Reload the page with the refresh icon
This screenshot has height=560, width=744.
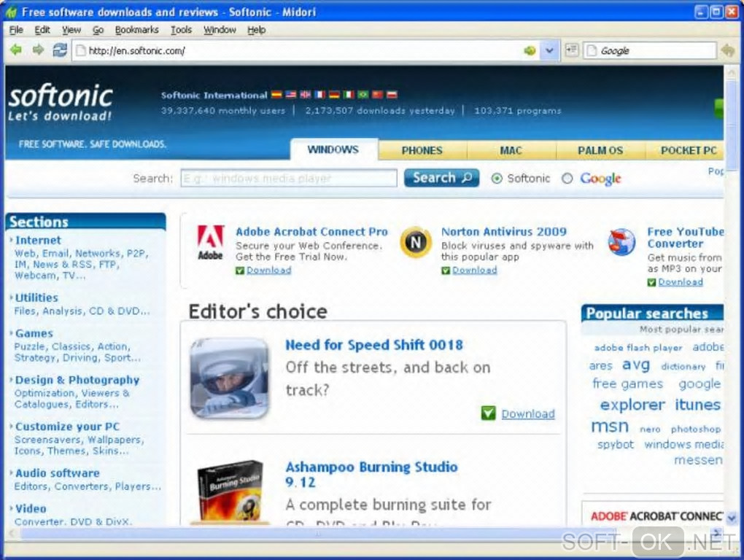[x=60, y=50]
